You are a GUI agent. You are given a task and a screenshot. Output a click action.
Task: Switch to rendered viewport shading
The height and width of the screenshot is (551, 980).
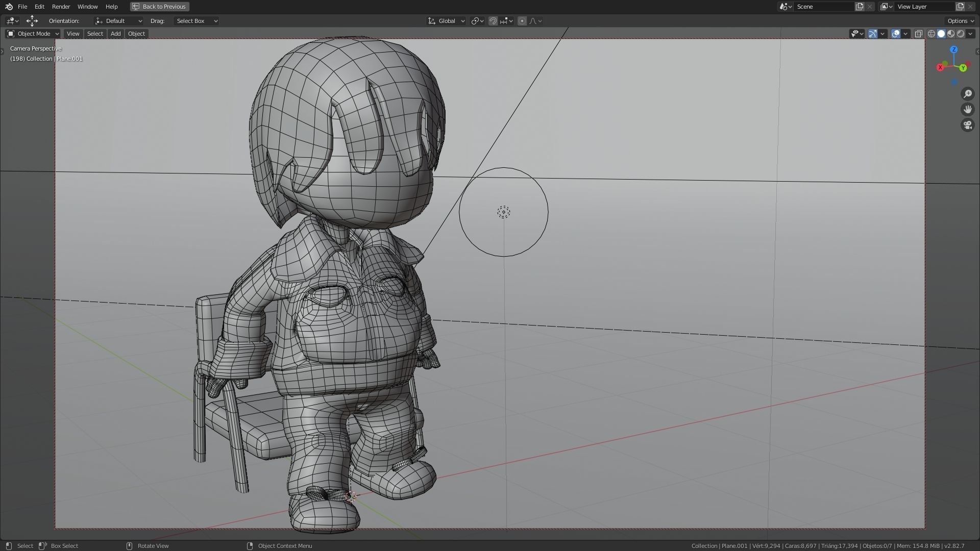coord(961,34)
